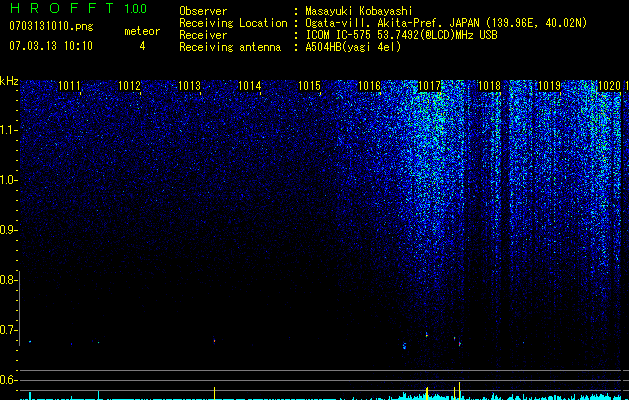Click the meteor echo dot at 1017
This screenshot has width=629, height=400.
[x=426, y=334]
